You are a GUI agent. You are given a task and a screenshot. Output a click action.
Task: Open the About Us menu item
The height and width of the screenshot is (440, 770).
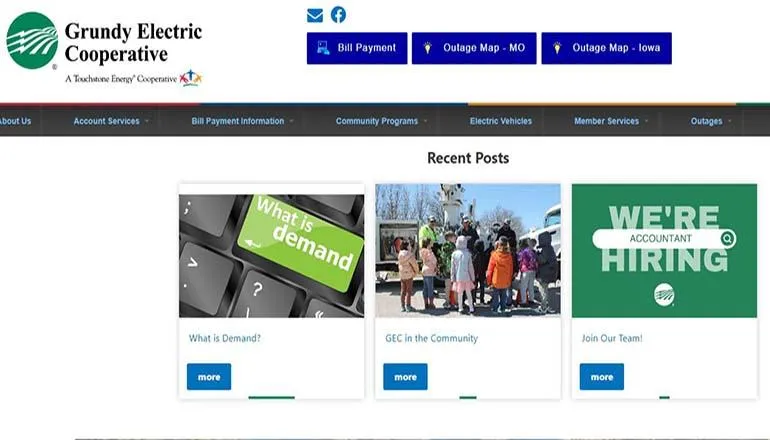point(15,121)
